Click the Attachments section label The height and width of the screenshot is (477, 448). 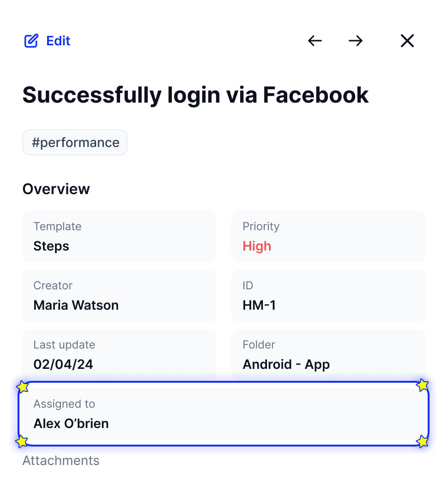click(61, 460)
